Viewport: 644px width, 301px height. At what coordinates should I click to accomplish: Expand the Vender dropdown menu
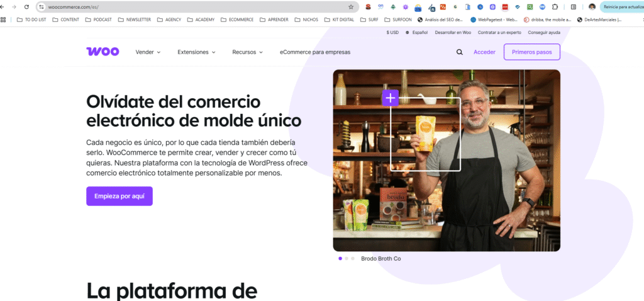148,52
